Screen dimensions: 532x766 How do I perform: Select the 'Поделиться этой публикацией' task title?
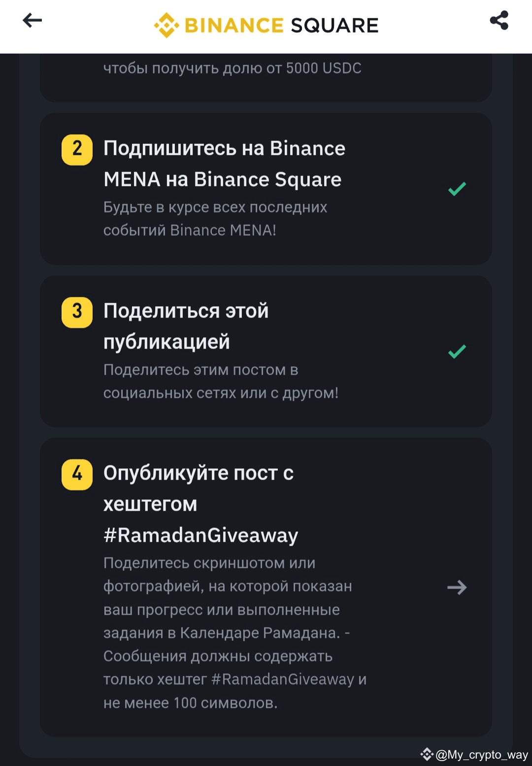(x=186, y=326)
